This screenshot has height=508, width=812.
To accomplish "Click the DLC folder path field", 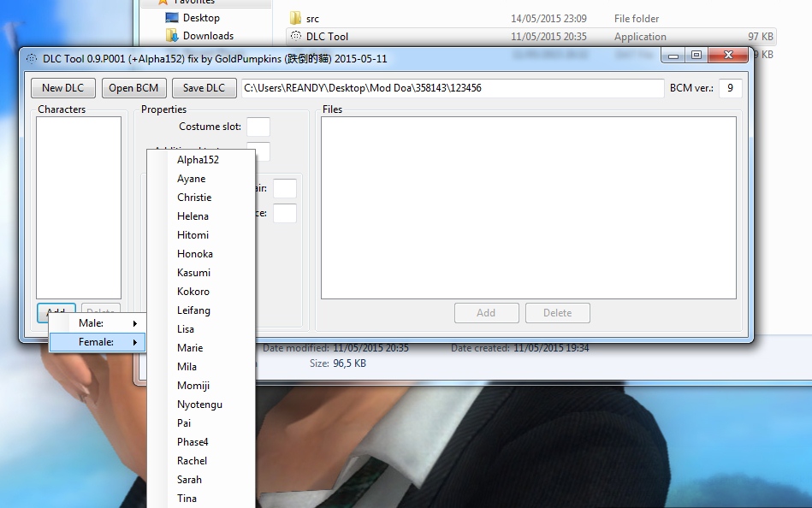I will [452, 88].
